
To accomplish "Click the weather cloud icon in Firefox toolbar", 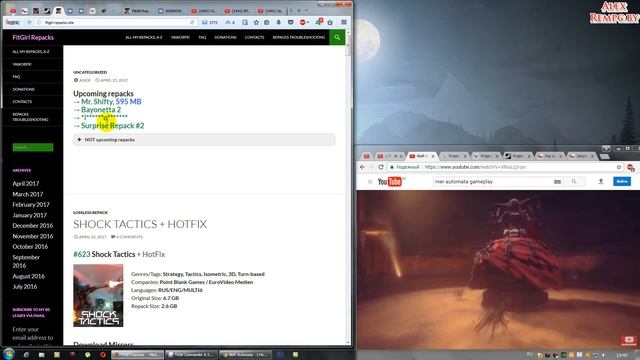I will click(x=230, y=22).
